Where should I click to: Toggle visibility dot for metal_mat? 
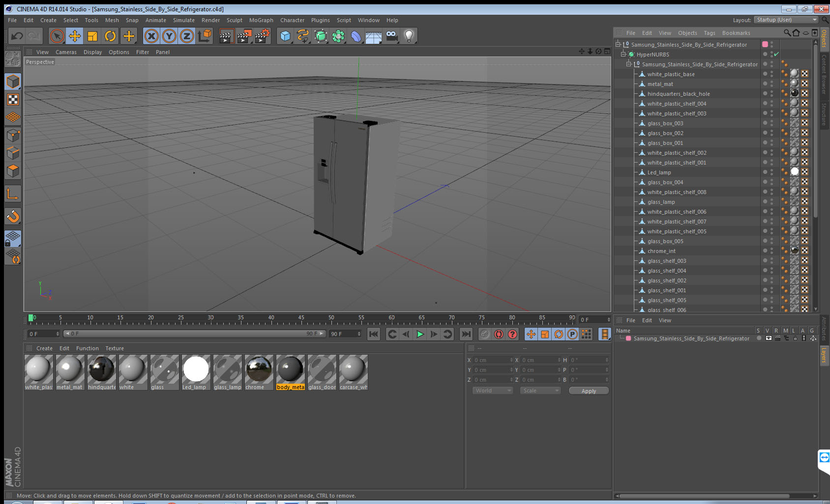tap(765, 84)
